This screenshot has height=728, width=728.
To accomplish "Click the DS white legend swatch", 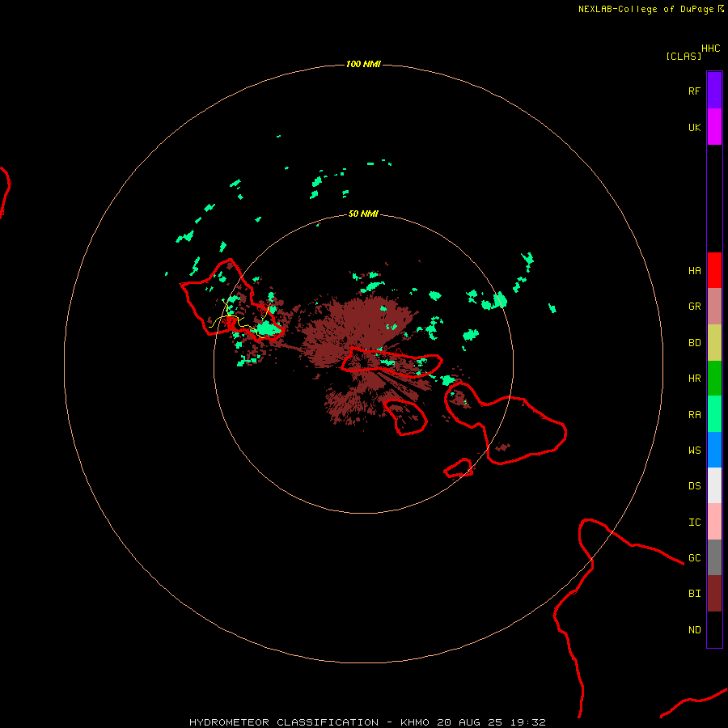I will tap(714, 485).
